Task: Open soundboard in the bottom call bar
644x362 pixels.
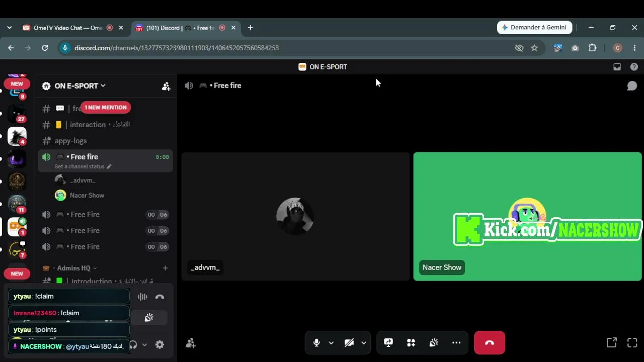Action: tap(434, 343)
